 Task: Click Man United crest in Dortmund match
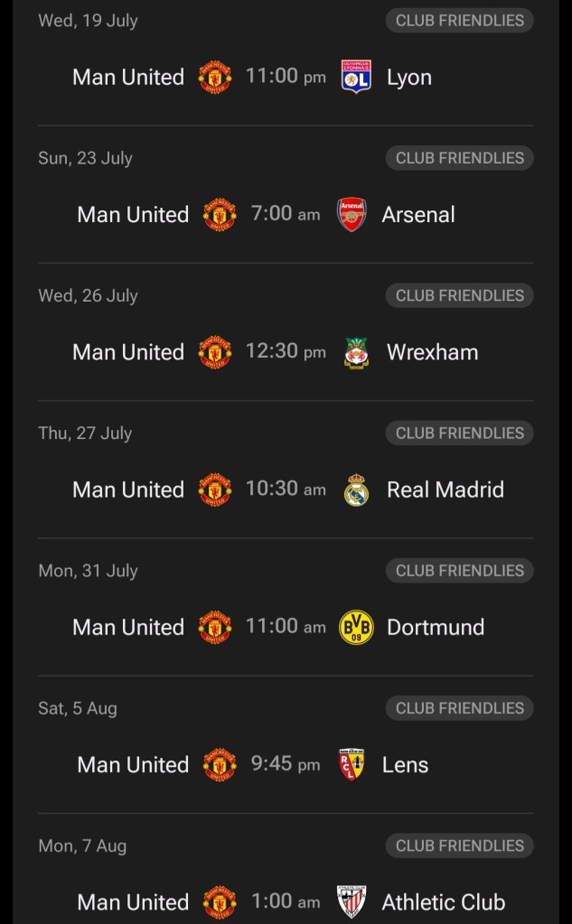point(215,627)
